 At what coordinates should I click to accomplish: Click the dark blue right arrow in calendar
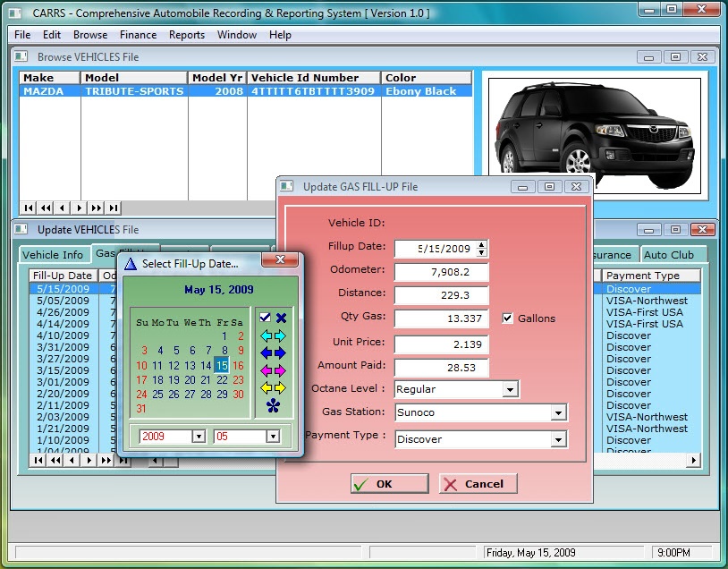(x=281, y=352)
